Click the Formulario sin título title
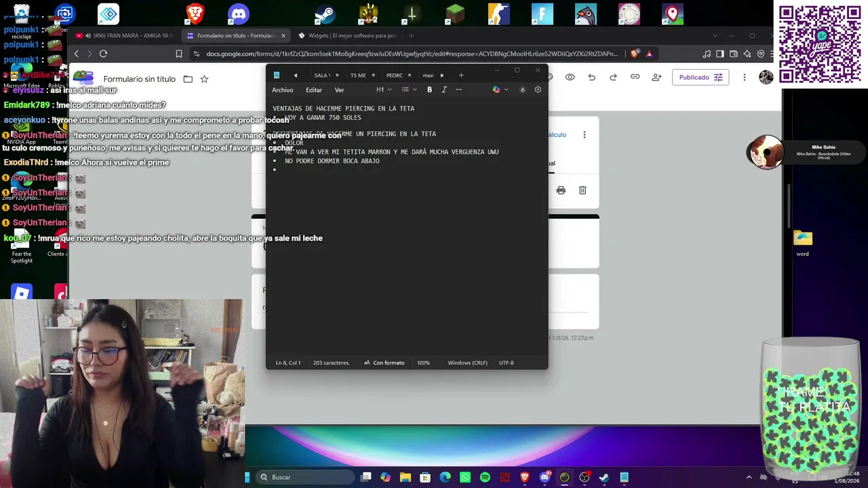 [x=139, y=79]
